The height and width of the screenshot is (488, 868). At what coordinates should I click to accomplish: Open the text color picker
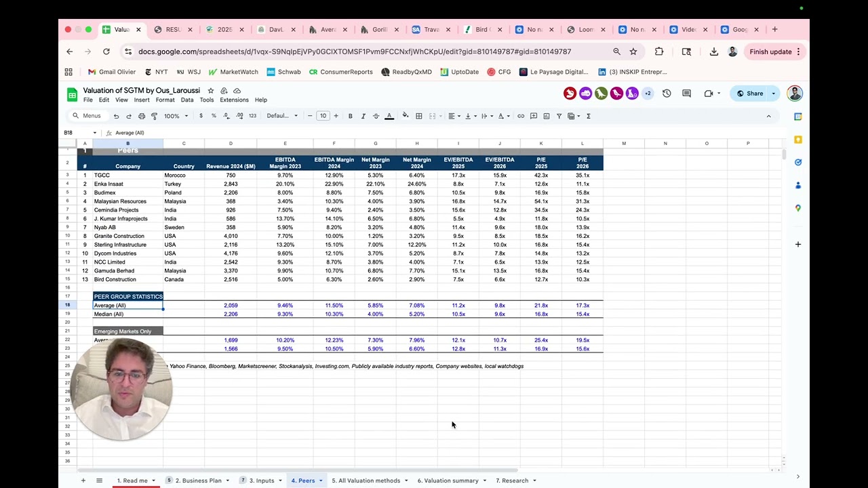pyautogui.click(x=389, y=116)
